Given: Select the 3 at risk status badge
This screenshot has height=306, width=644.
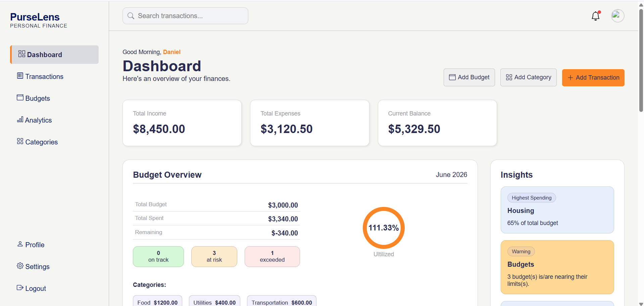Looking at the screenshot, I should tap(214, 257).
